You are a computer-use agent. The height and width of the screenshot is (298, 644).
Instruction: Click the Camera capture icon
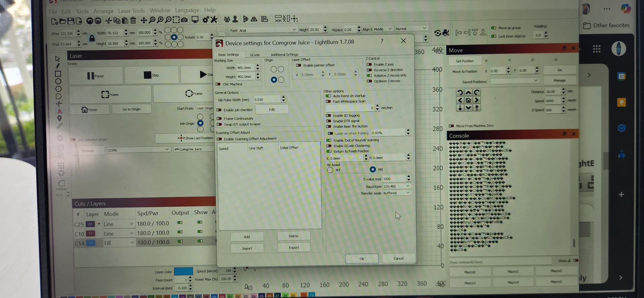[184, 20]
